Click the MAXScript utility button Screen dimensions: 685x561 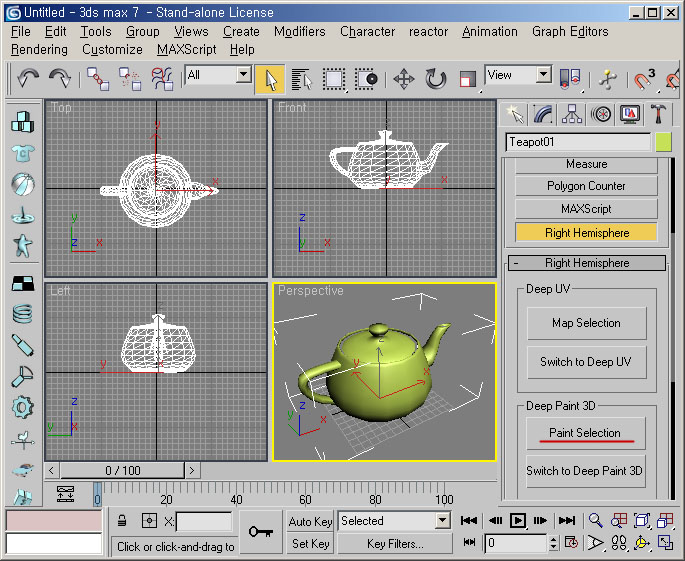[586, 209]
